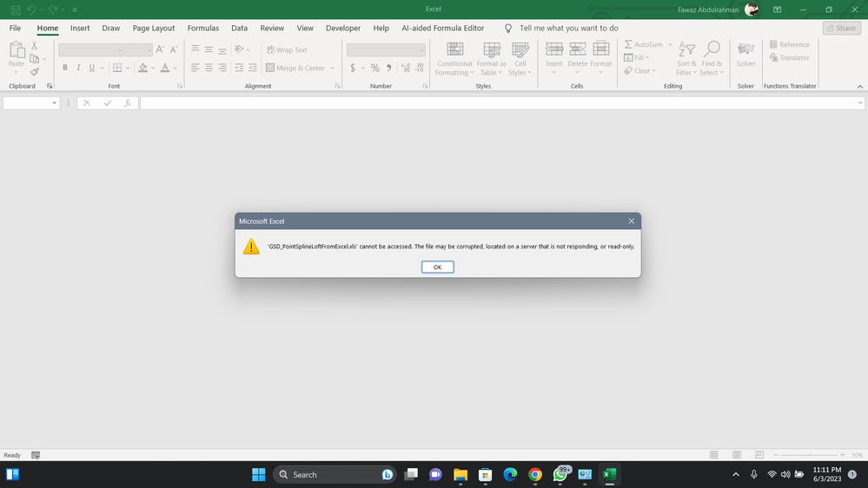Collapse the ribbon with the chevron
Image resolution: width=868 pixels, height=488 pixels.
coord(859,86)
